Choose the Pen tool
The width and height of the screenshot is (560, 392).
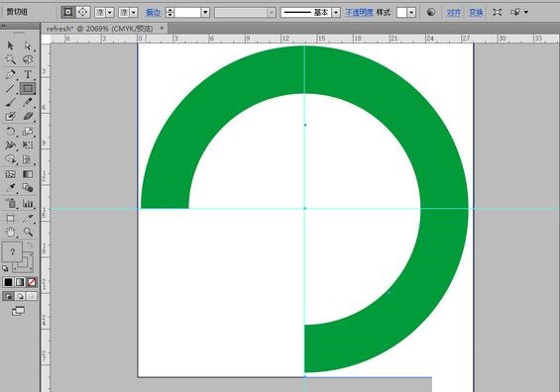(x=10, y=74)
